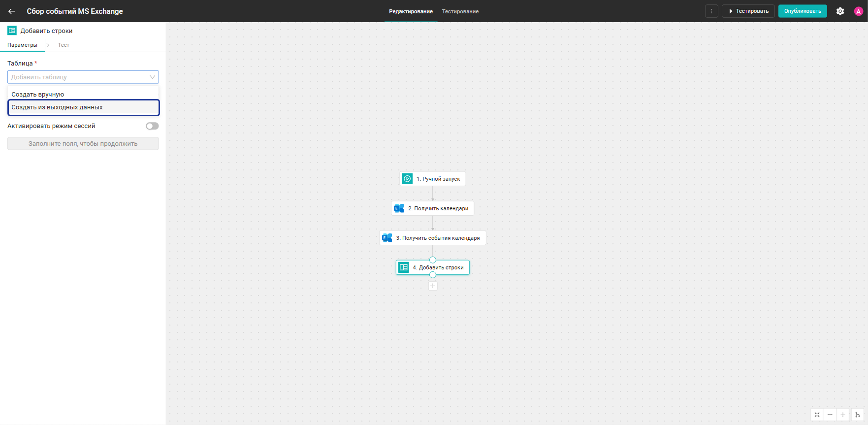Open the Тест tab in side panel
Screen dimensions: 868x425
click(x=64, y=45)
